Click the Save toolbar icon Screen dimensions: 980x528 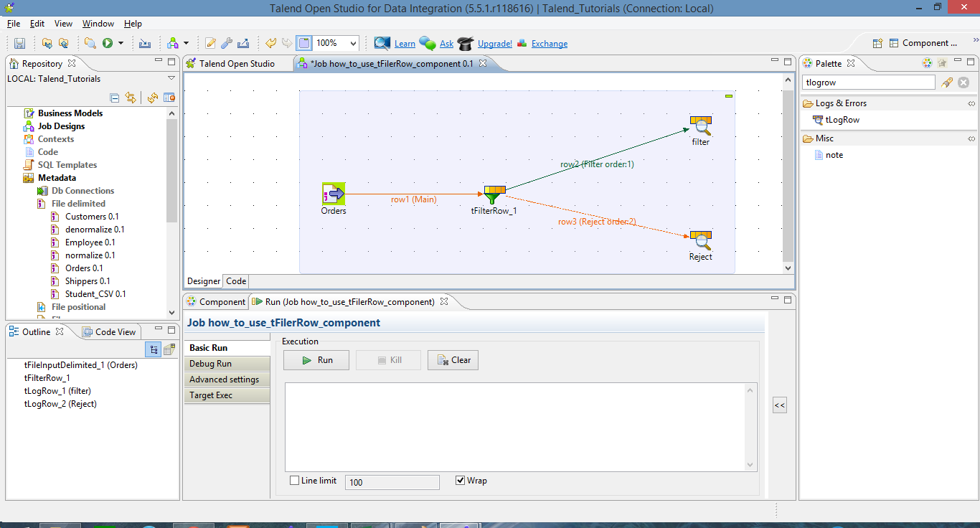click(x=19, y=42)
